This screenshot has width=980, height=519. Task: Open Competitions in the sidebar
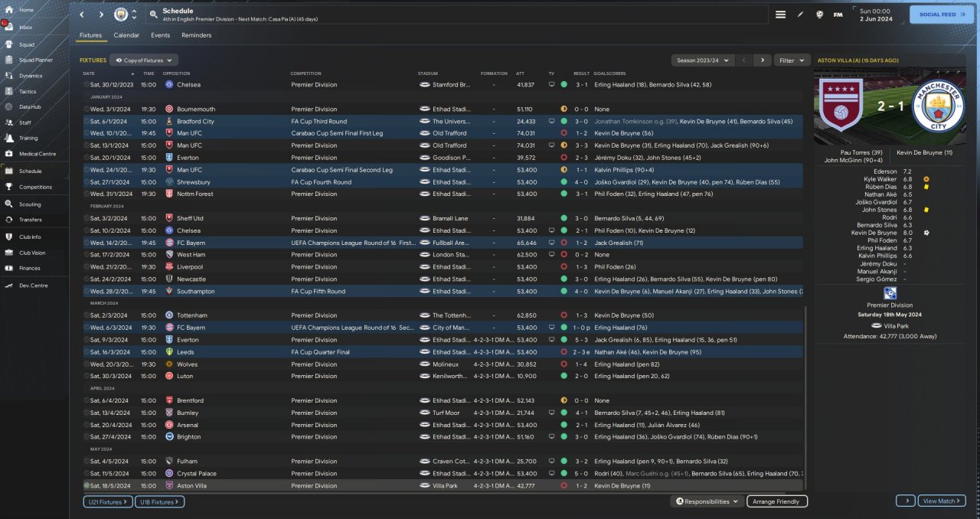point(34,187)
